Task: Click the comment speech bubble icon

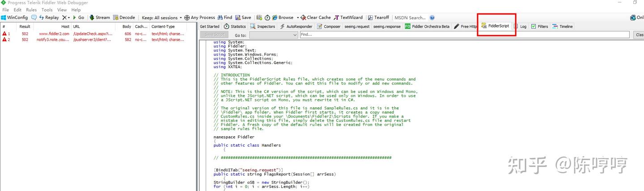Action: [34, 17]
